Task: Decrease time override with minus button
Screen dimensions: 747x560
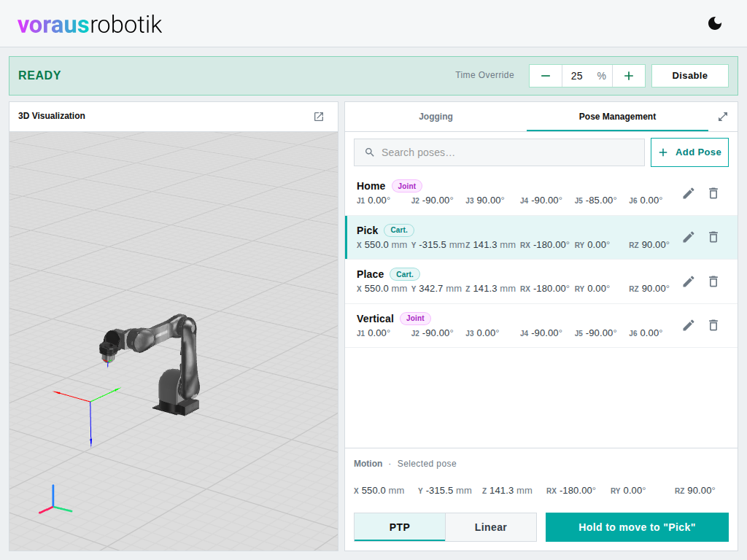Action: point(546,76)
